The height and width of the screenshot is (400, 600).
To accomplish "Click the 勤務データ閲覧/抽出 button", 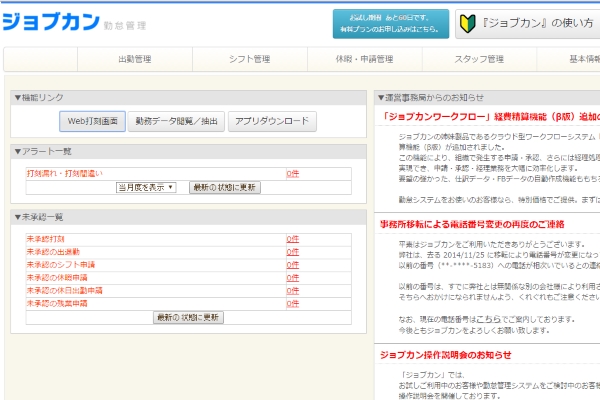I will pos(176,122).
